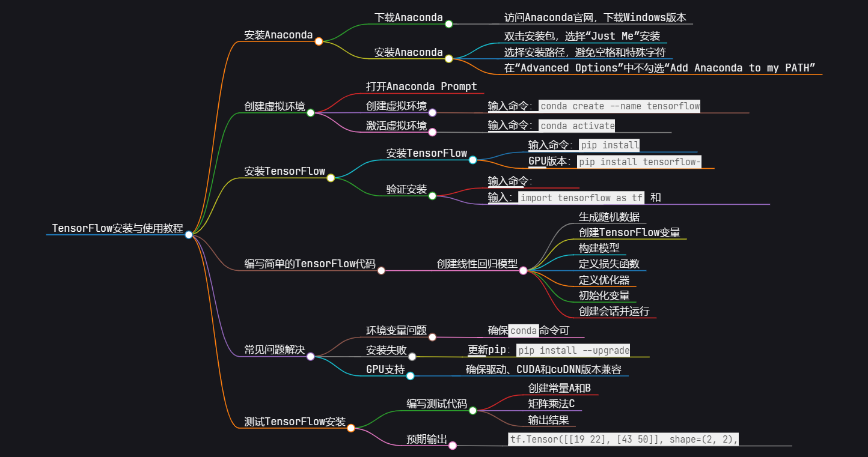The width and height of the screenshot is (868, 457).
Task: Click the 验证安装 label text
Action: pos(406,189)
